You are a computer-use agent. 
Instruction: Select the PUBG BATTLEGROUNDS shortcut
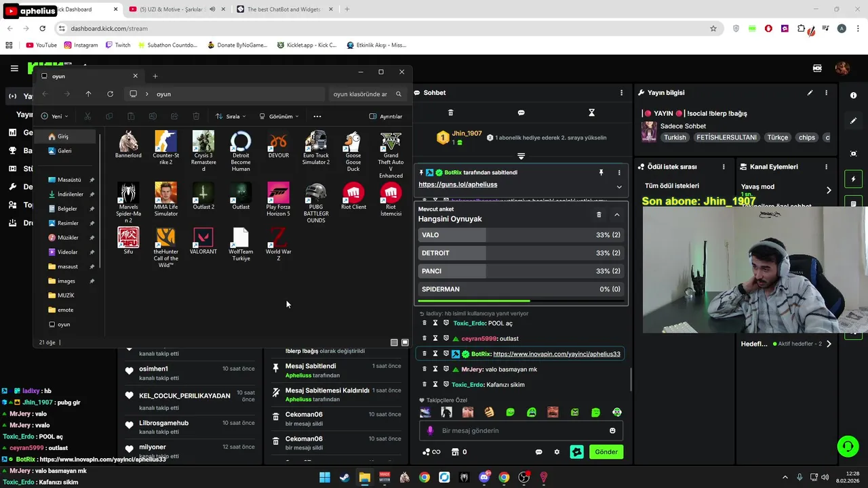(316, 203)
